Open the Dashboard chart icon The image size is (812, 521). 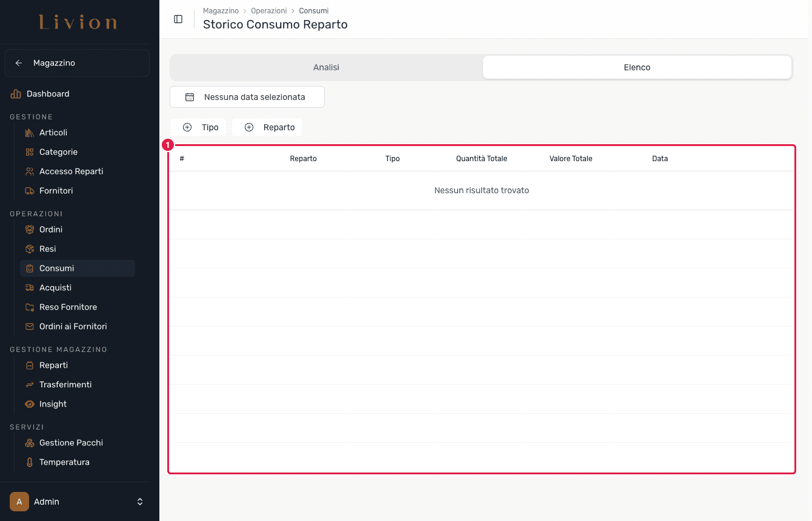point(16,94)
